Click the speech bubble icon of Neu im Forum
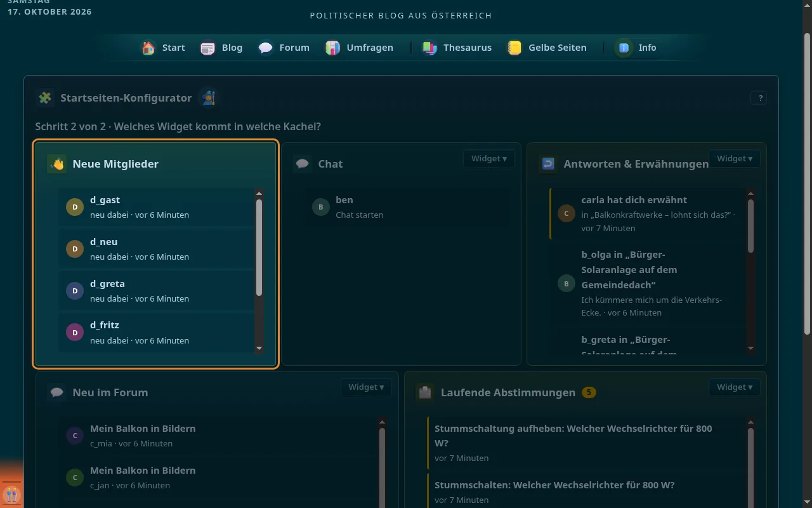The image size is (812, 508). click(x=57, y=392)
